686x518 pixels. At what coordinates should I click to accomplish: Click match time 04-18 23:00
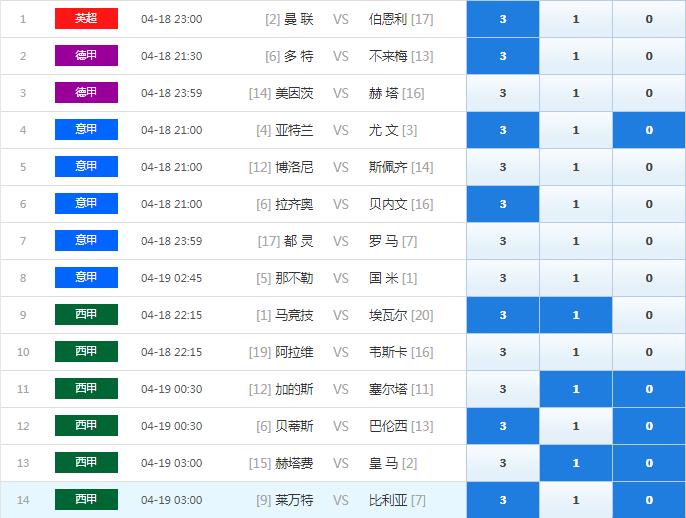point(172,19)
